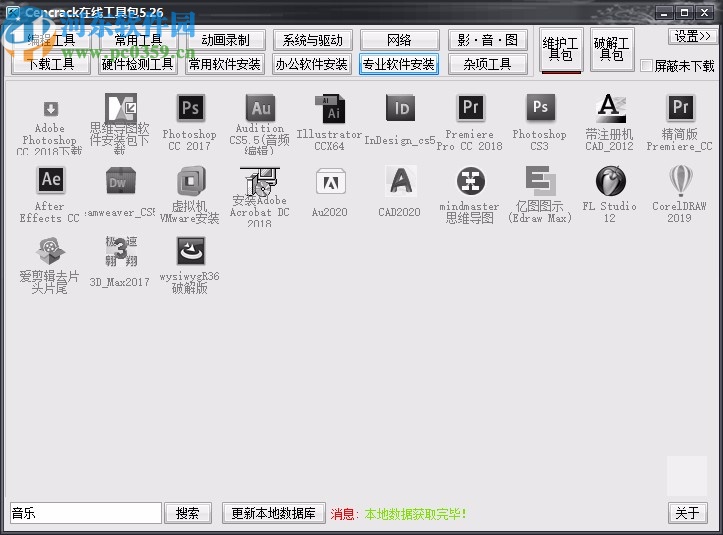Viewport: 723px width, 535px height.
Task: Minimize the Cencrack window
Action: click(664, 13)
